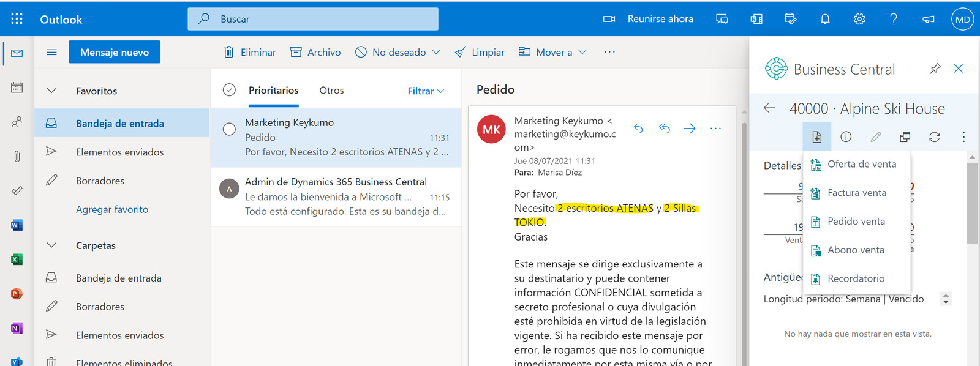Close the Business Central pane
Viewport: 980px width, 366px height.
(x=959, y=69)
